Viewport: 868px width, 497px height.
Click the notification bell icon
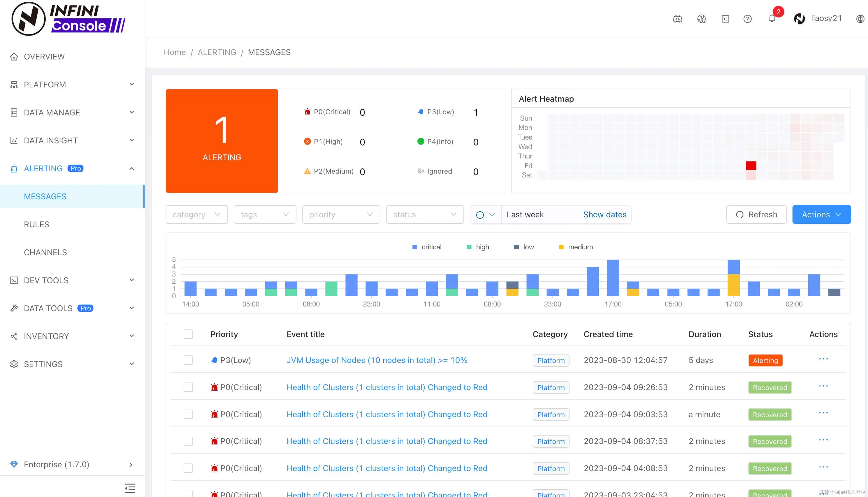pos(772,19)
